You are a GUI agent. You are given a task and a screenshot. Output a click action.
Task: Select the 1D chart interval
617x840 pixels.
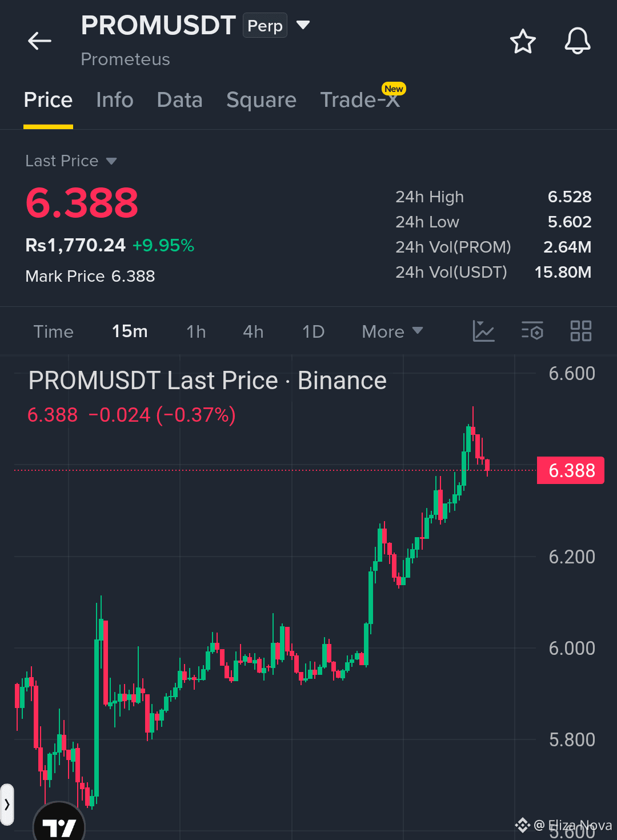click(313, 331)
